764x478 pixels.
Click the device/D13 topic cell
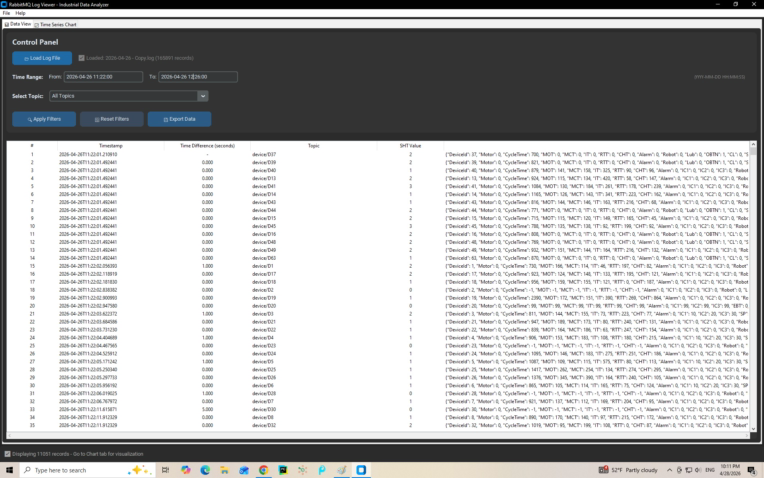pyautogui.click(x=264, y=178)
